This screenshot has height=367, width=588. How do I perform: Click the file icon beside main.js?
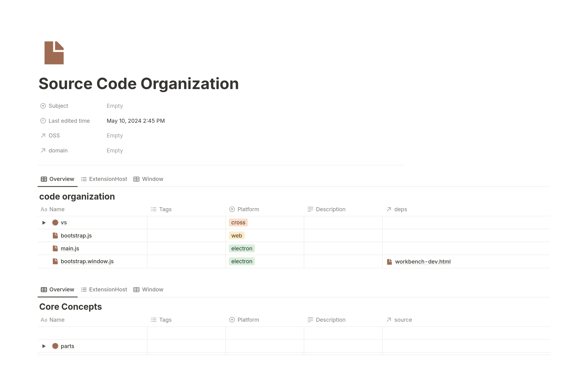coord(55,248)
